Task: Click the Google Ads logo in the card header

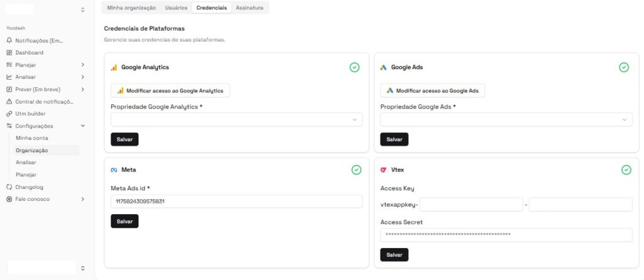Action: click(384, 67)
